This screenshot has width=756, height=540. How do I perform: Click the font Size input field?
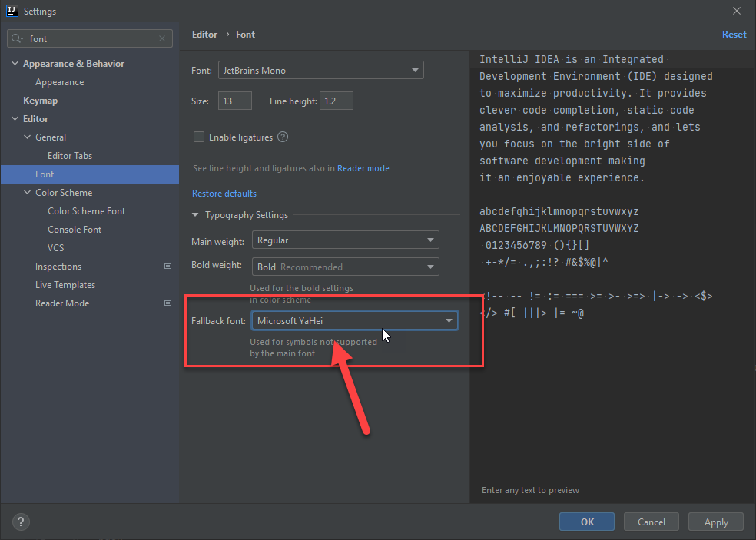235,101
